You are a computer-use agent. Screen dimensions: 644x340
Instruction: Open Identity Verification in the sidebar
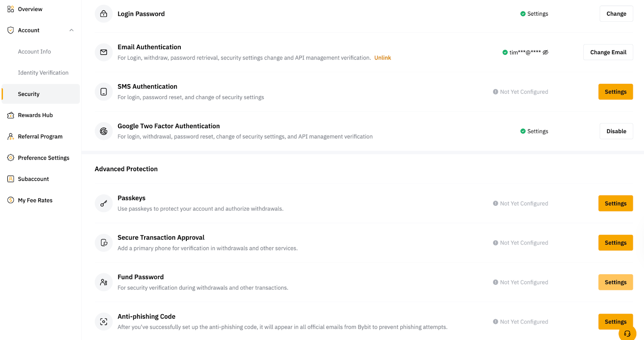(x=43, y=73)
